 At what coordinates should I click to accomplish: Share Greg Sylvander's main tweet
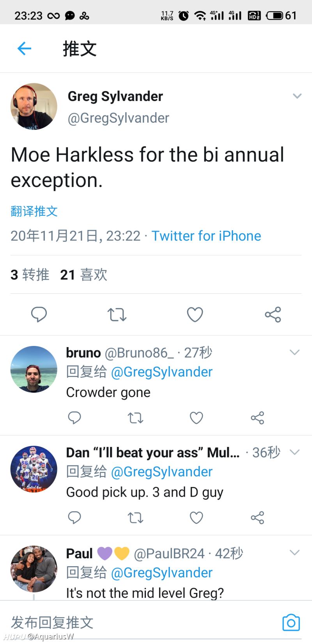(273, 314)
